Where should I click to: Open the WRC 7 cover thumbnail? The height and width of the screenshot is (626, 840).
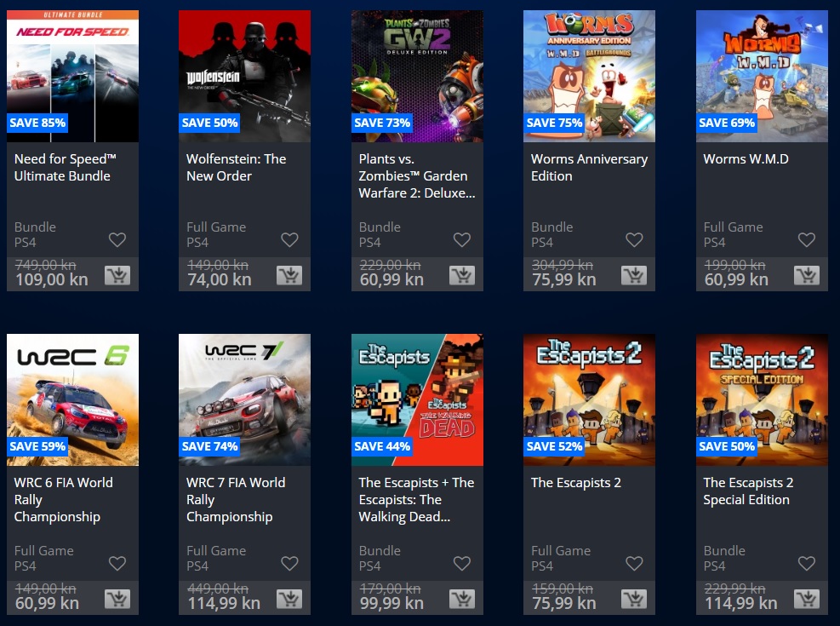tap(244, 399)
